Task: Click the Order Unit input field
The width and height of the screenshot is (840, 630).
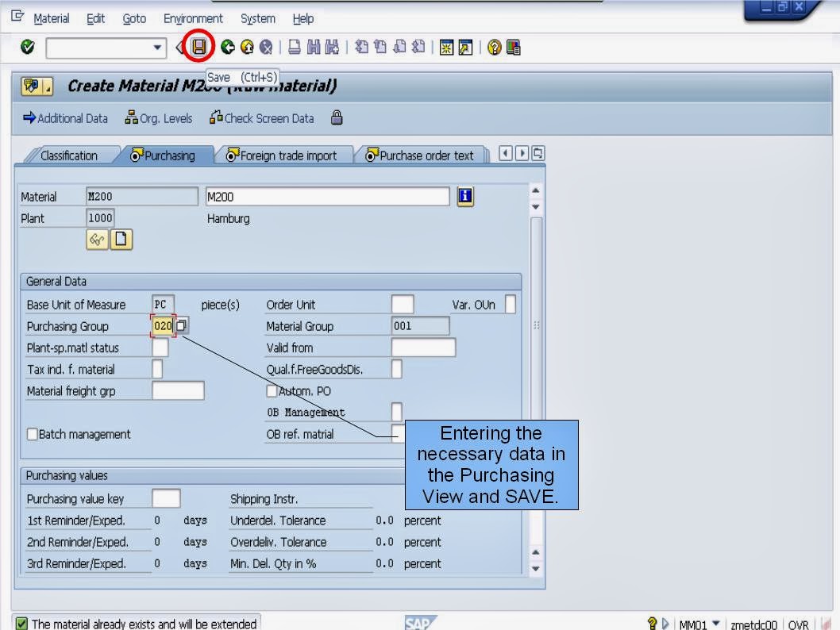Action: point(402,304)
